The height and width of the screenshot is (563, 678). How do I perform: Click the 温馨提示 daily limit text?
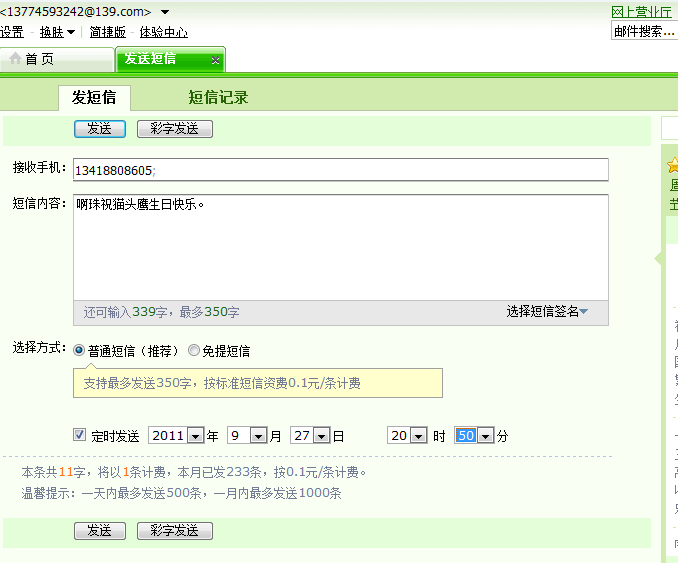tap(182, 493)
